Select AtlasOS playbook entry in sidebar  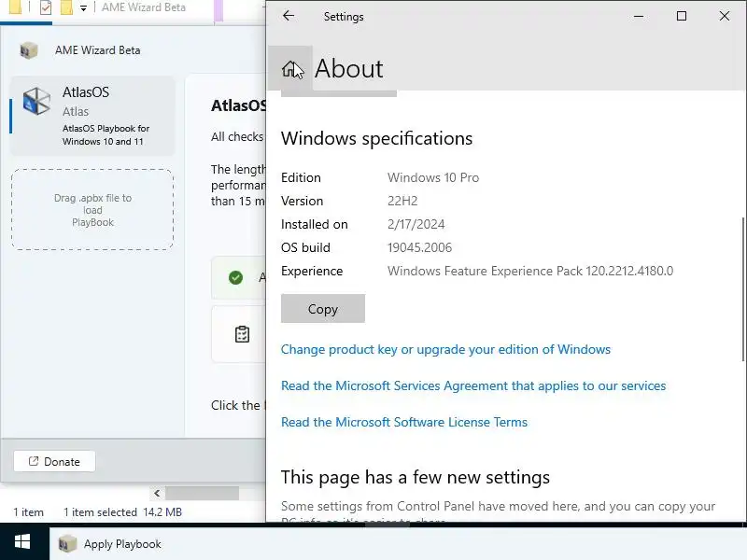pos(92,116)
